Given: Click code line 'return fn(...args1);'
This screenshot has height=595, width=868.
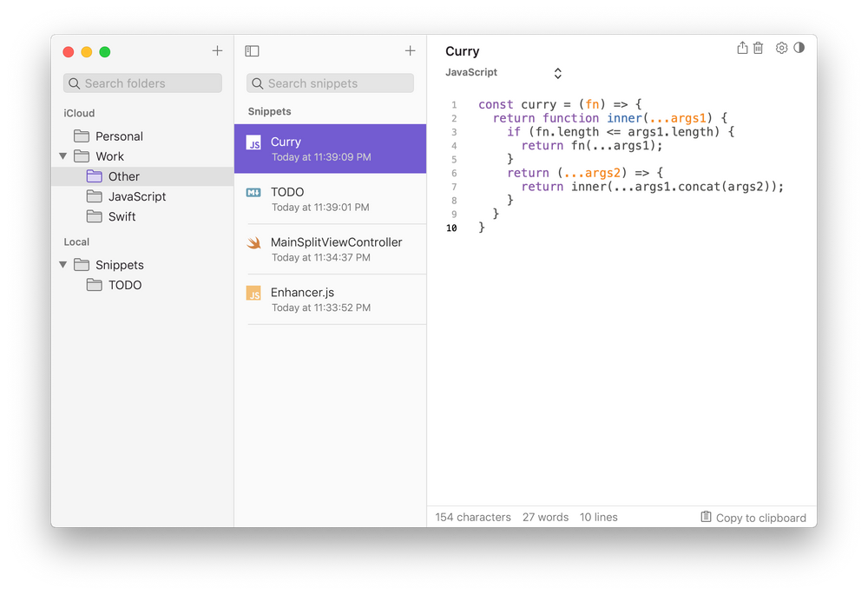Looking at the screenshot, I should pyautogui.click(x=592, y=145).
